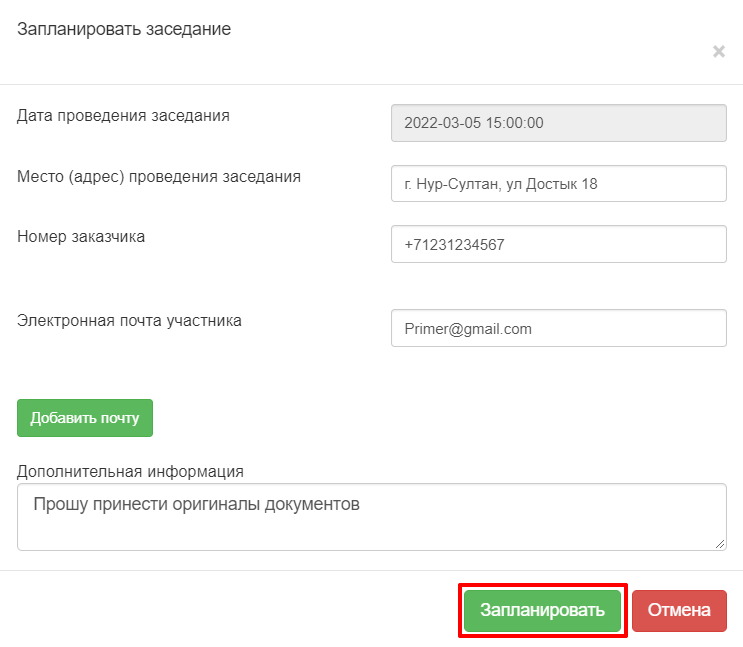Click inside the Дополнительная информация text area
This screenshot has height=647, width=743.
click(372, 517)
